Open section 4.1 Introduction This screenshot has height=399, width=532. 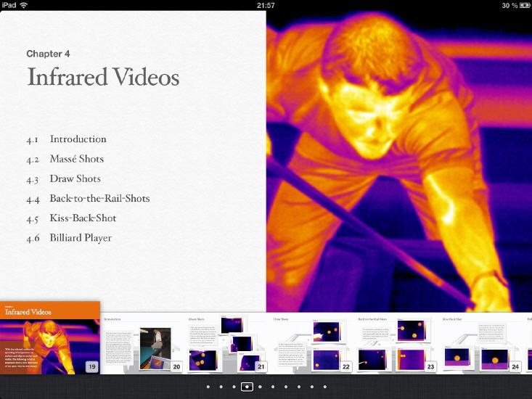coord(67,139)
